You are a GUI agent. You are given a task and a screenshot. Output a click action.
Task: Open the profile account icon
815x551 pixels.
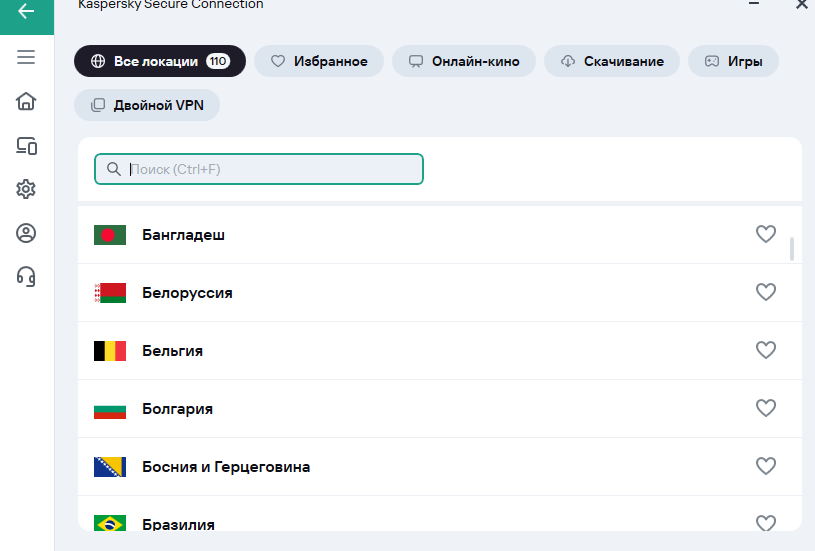[x=26, y=233]
